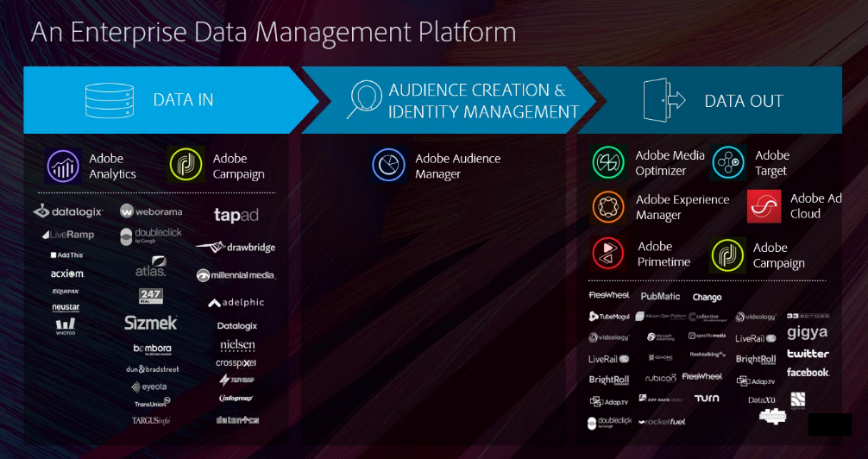Select the Adobe Primetime icon
The image size is (868, 459).
coord(607,253)
